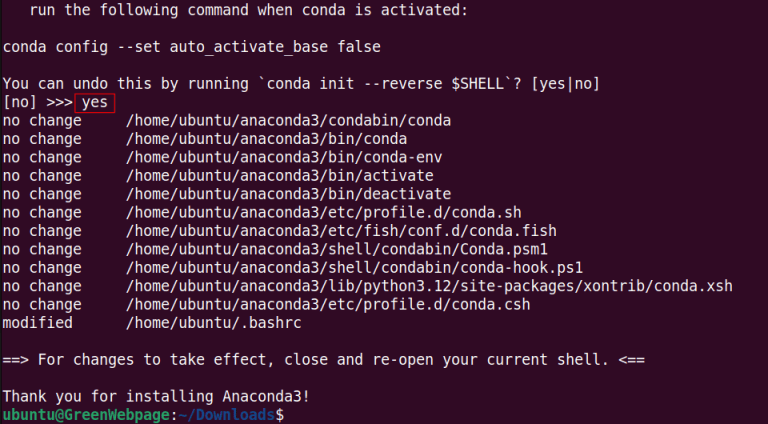Image resolution: width=768 pixels, height=424 pixels.
Task: Select the anaconda3/bin/conda-env path
Action: [284, 157]
